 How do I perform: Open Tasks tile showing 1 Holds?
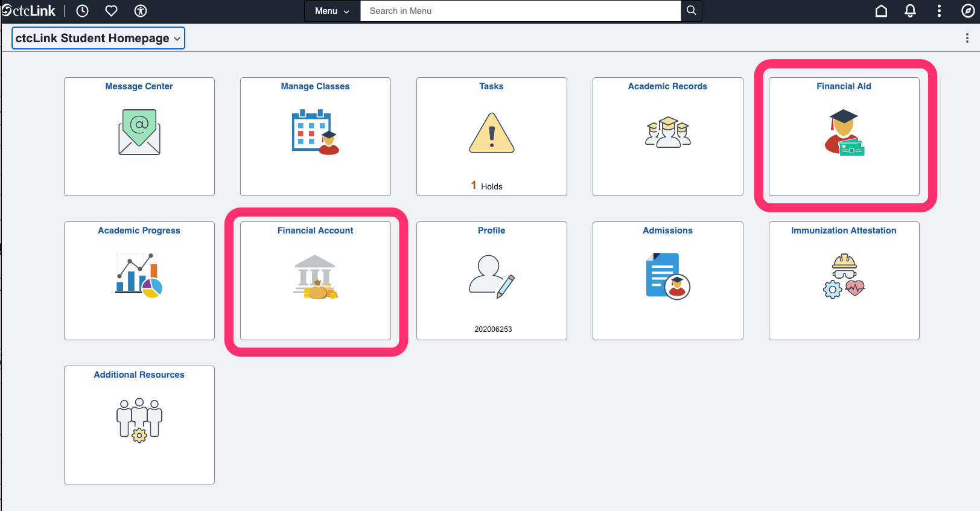click(x=492, y=136)
